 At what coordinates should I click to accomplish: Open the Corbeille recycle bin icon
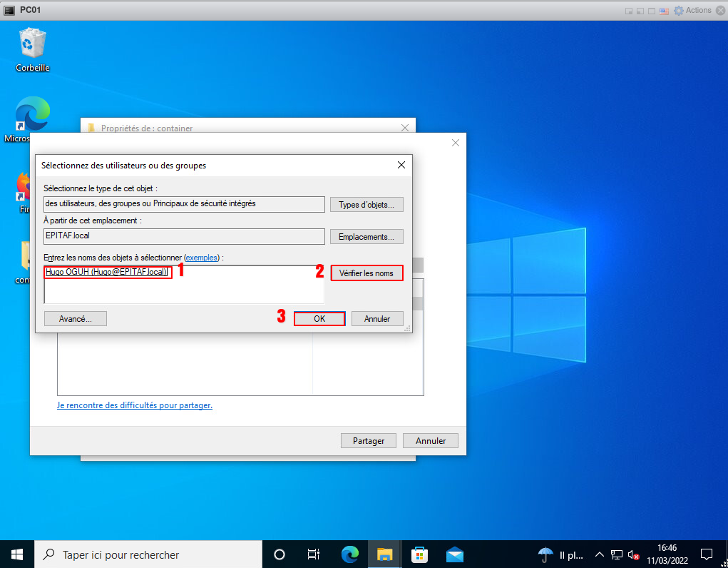(x=32, y=49)
